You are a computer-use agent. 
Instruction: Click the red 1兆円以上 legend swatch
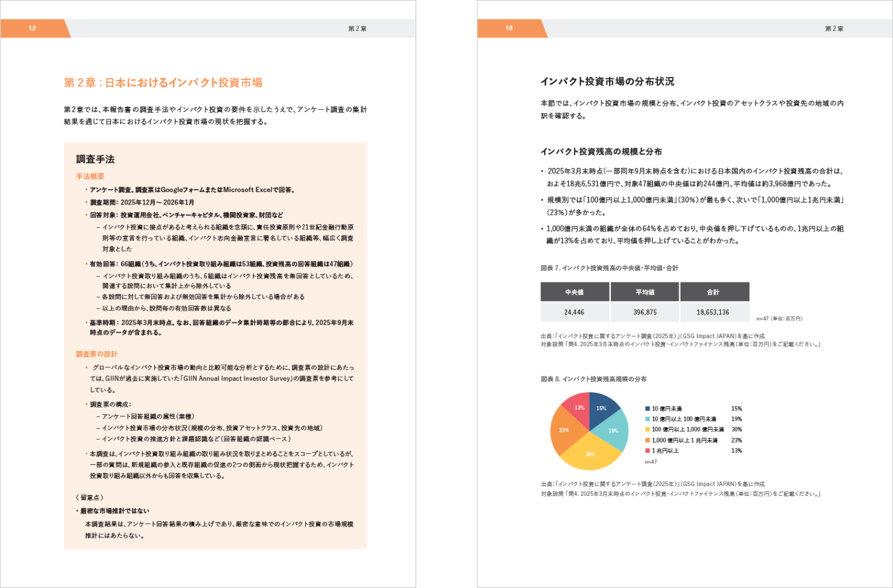pos(647,450)
